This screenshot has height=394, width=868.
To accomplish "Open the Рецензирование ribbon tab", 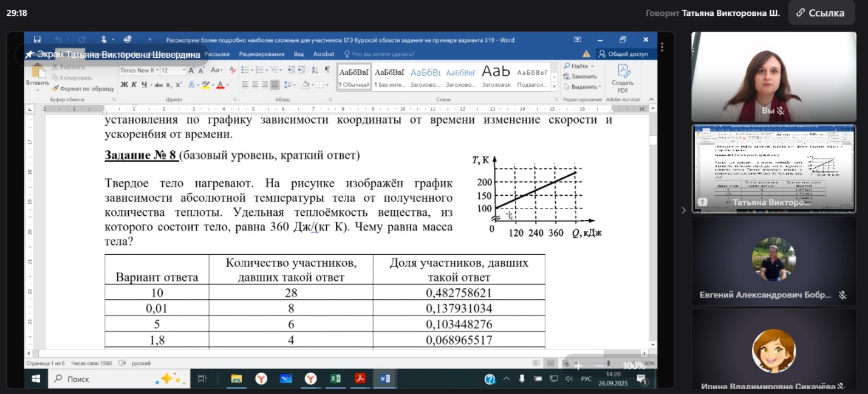I will click(262, 54).
